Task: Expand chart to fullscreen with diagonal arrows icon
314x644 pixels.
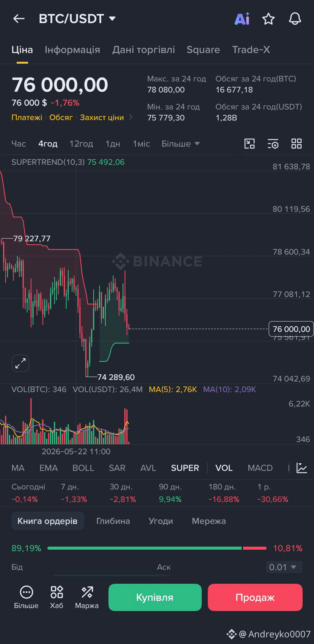Action: [20, 363]
